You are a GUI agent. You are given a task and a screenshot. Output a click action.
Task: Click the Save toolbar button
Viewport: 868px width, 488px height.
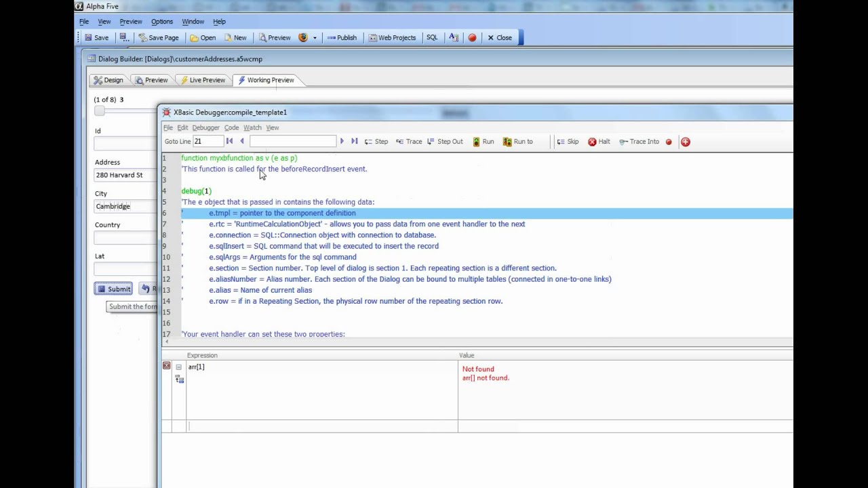96,38
